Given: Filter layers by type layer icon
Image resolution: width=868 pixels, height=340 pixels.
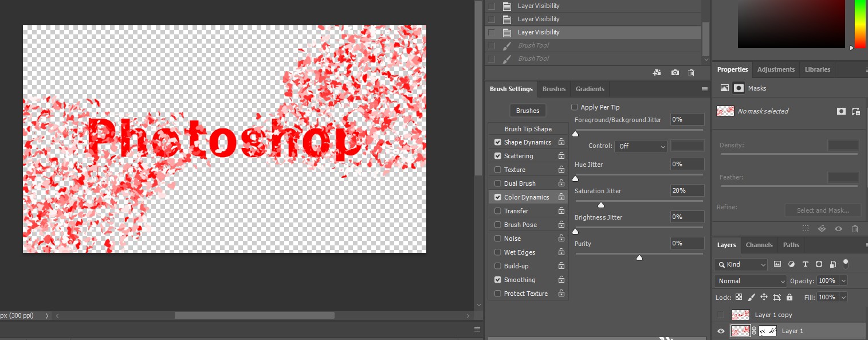Looking at the screenshot, I should pyautogui.click(x=805, y=264).
